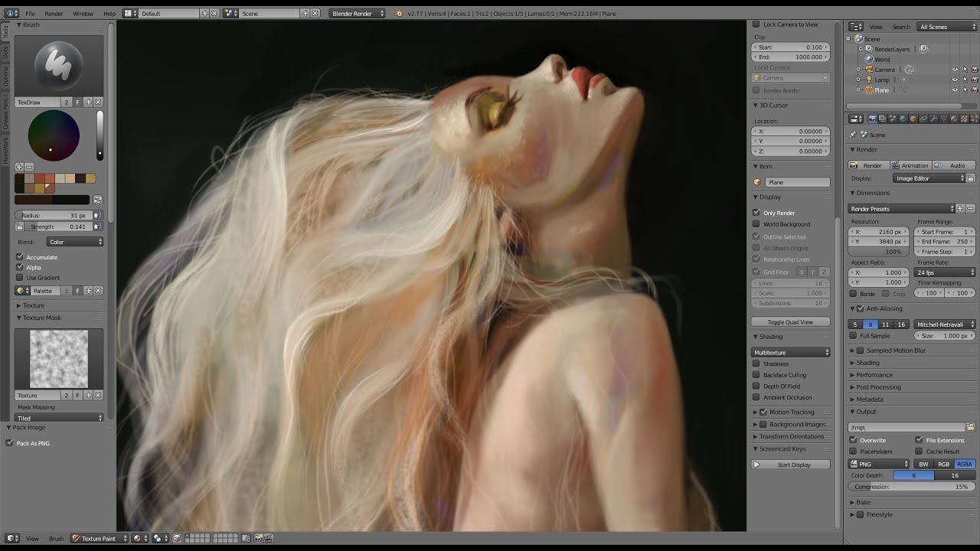Open the Texture Paint mode selector
The image size is (980, 551).
pyautogui.click(x=99, y=538)
